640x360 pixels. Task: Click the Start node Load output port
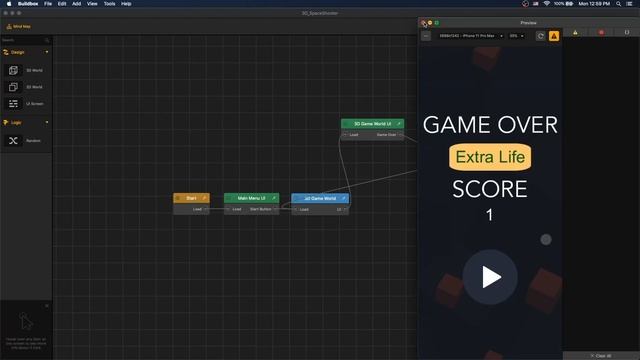pos(206,209)
